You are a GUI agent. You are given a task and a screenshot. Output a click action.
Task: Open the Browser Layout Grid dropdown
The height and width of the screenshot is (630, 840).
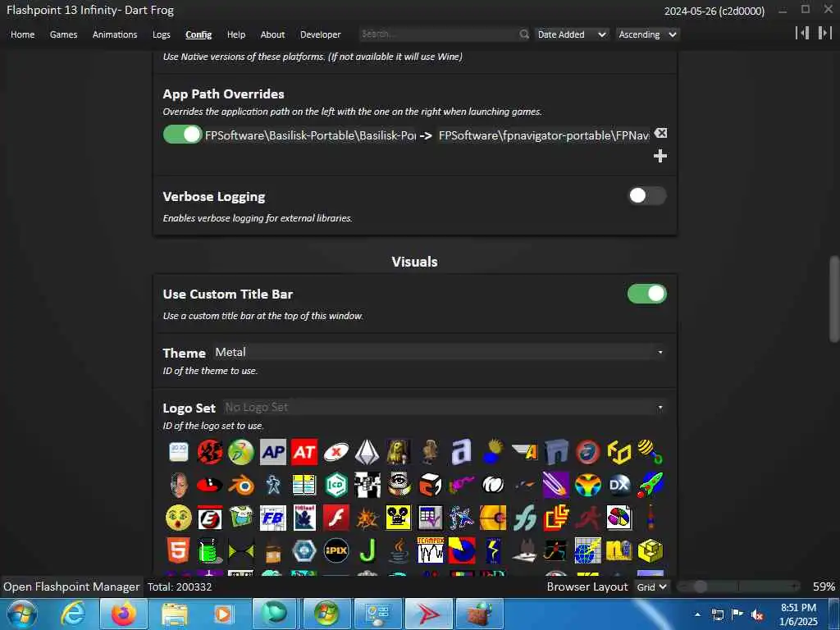pos(651,587)
